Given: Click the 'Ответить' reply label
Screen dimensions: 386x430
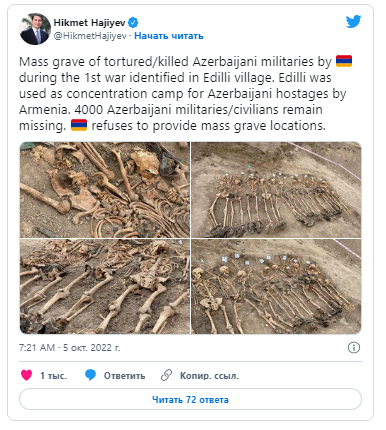Looking at the screenshot, I should click(124, 376).
